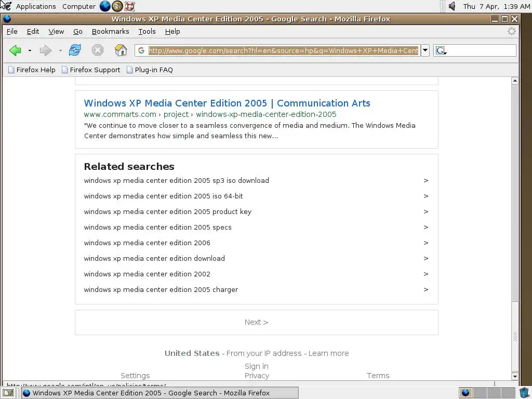Screen dimensions: 532x399
Task: Expand '2005 charger' related search arrow
Action: click(x=426, y=290)
